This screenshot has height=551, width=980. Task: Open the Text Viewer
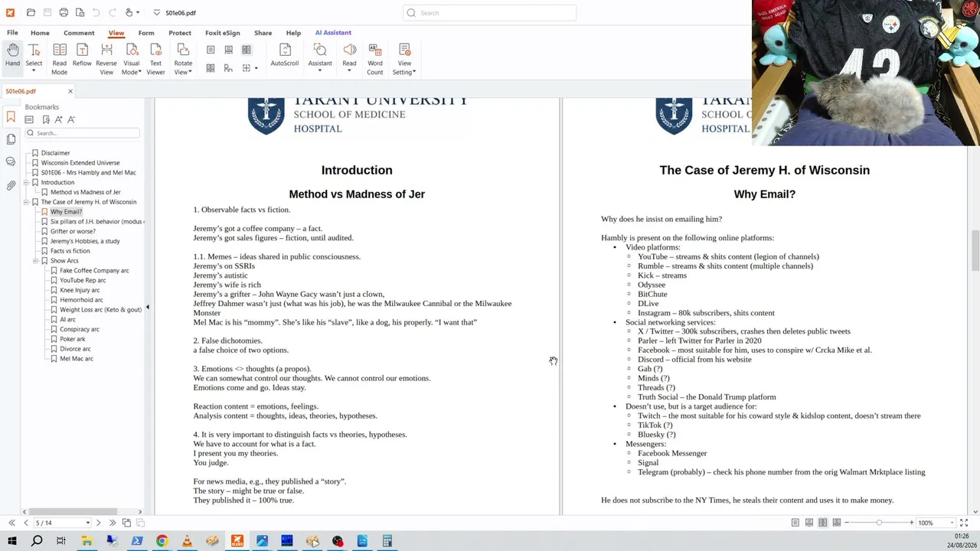pos(155,58)
